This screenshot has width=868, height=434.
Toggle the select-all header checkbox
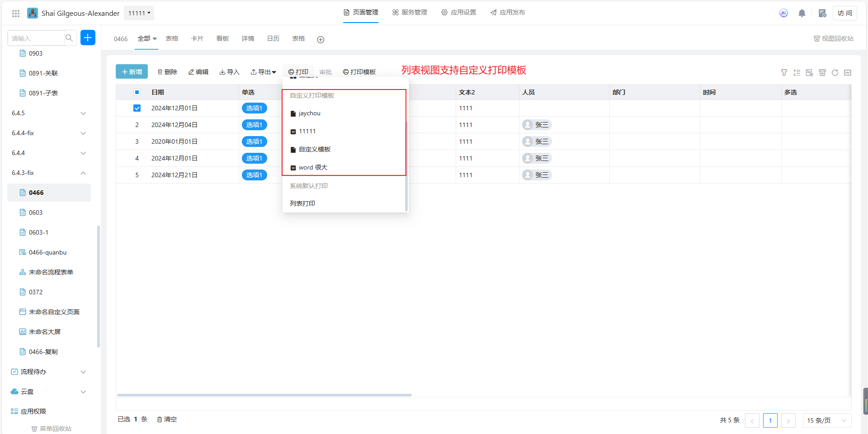click(x=137, y=92)
